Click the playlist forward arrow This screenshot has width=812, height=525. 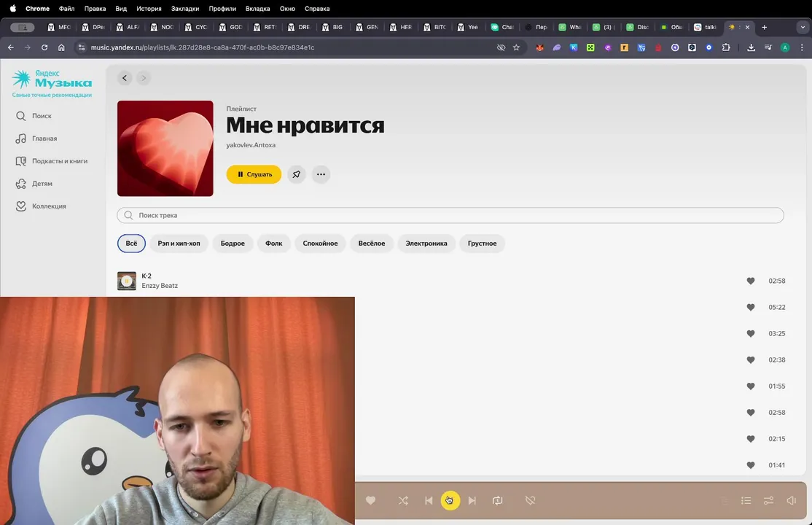(144, 78)
